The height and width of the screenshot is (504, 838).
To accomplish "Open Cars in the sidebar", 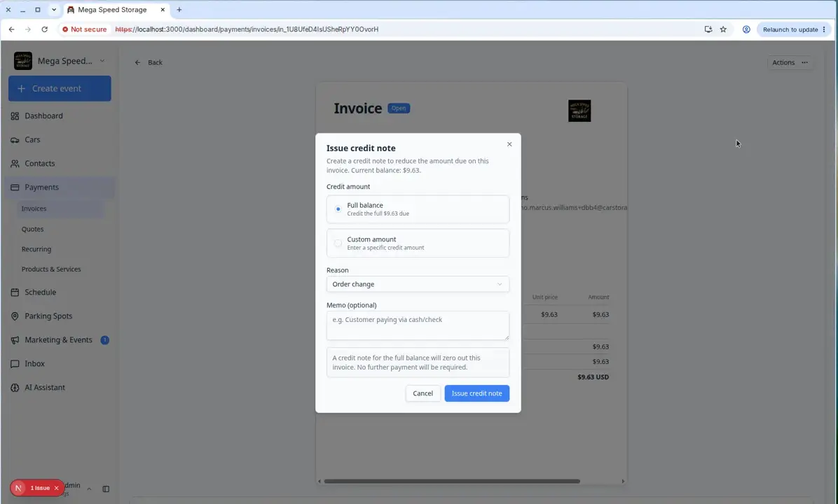I will [x=33, y=140].
